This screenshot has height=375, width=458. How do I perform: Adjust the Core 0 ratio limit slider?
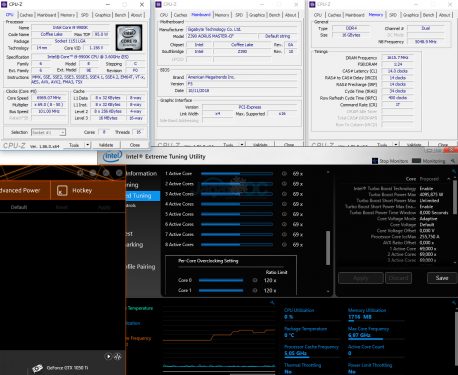pos(221,280)
